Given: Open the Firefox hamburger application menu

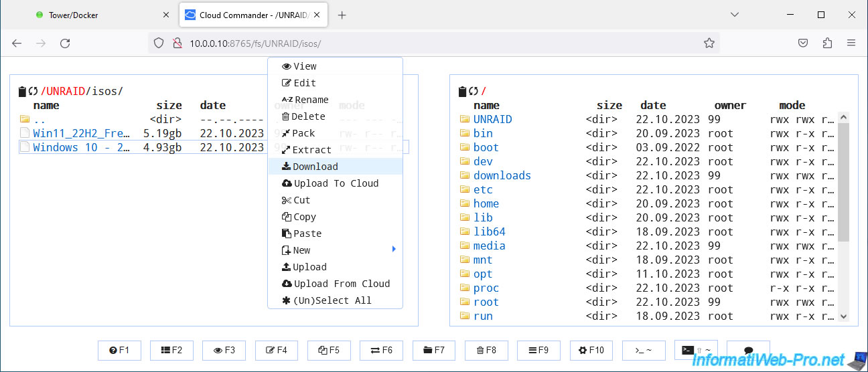Looking at the screenshot, I should click(851, 43).
